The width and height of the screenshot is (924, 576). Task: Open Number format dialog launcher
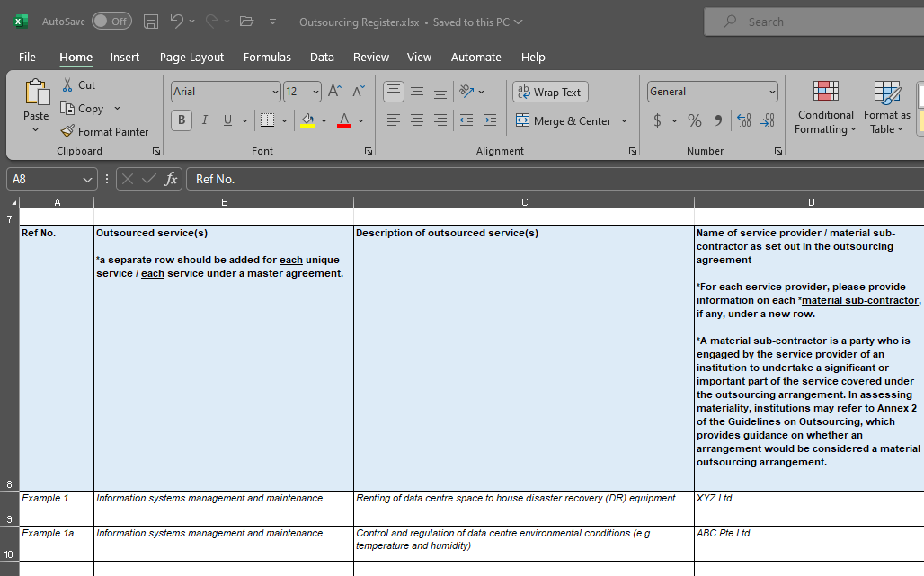[x=777, y=151]
